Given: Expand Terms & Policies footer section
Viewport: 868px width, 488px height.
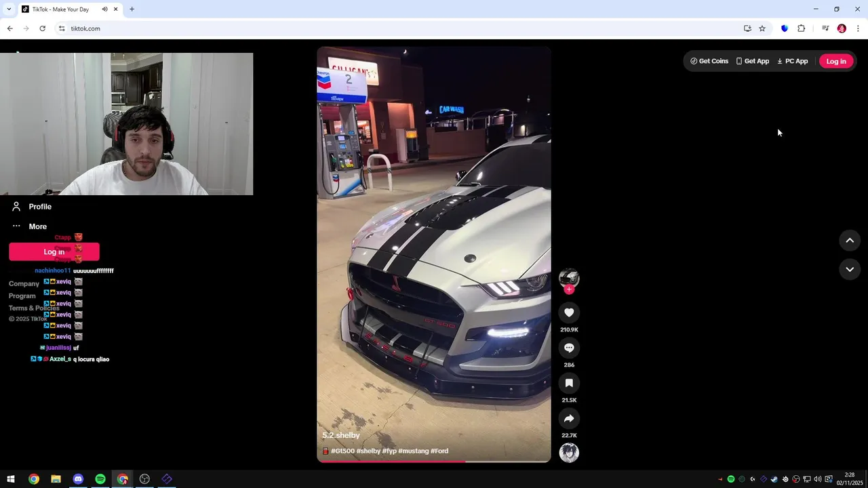Looking at the screenshot, I should pos(34,308).
